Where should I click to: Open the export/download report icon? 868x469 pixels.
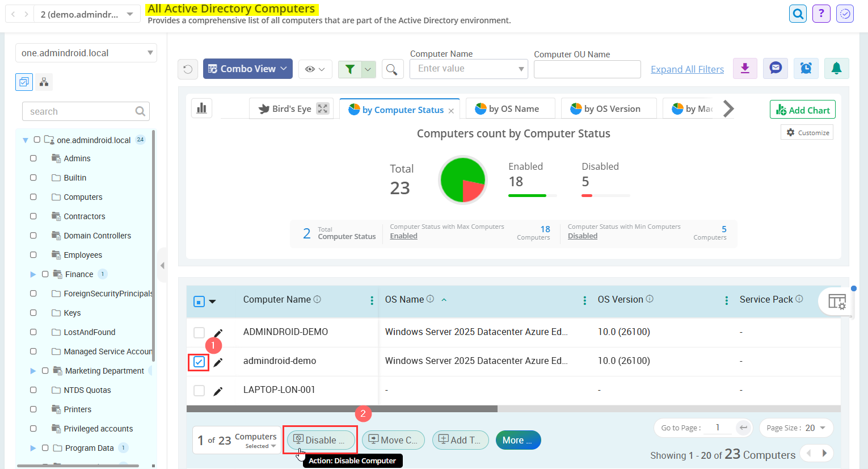click(x=745, y=68)
